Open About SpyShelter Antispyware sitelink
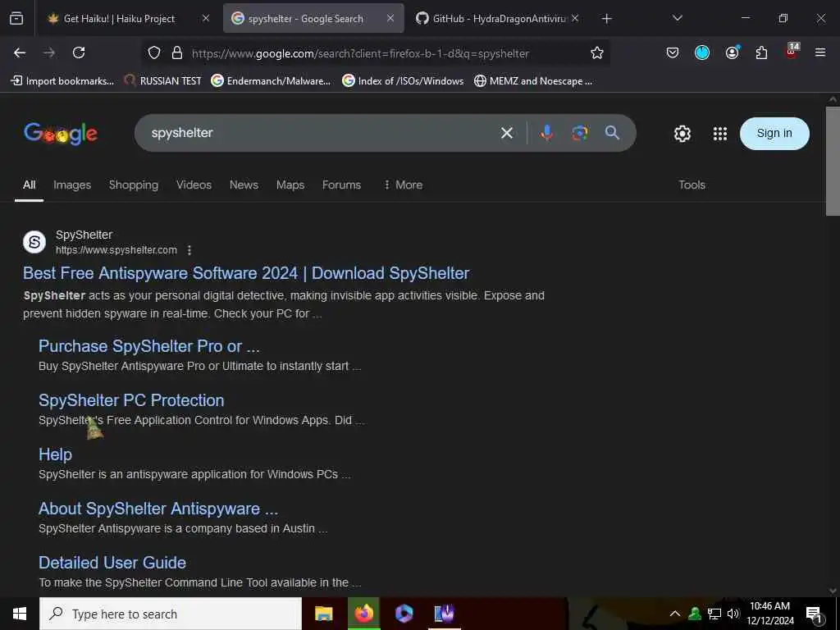The width and height of the screenshot is (840, 630). [158, 509]
